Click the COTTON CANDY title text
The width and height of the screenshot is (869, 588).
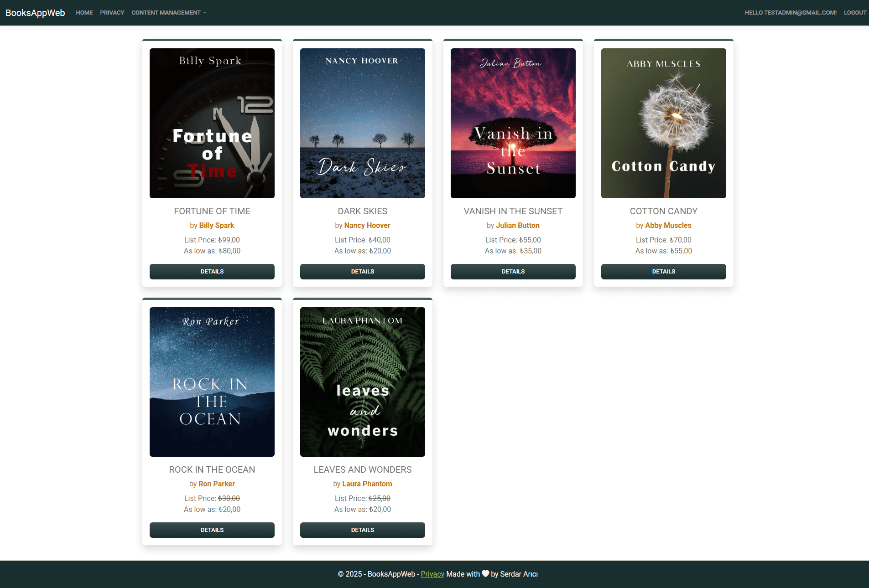click(x=664, y=211)
